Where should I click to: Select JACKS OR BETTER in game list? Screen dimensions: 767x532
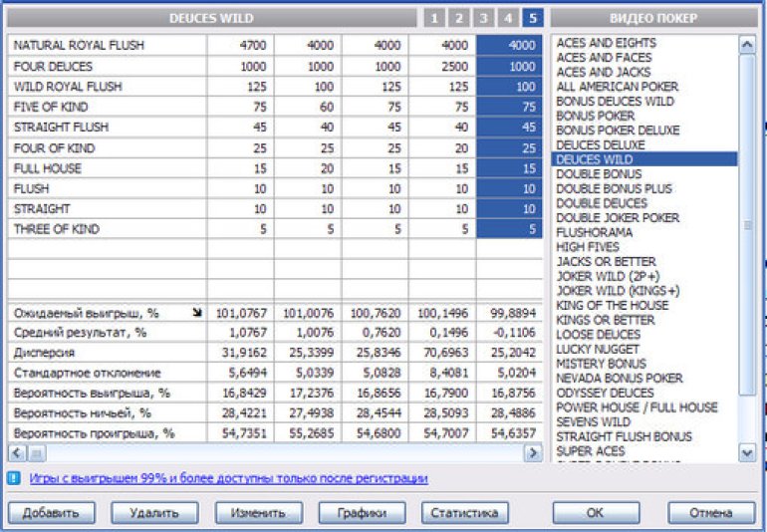tap(606, 262)
